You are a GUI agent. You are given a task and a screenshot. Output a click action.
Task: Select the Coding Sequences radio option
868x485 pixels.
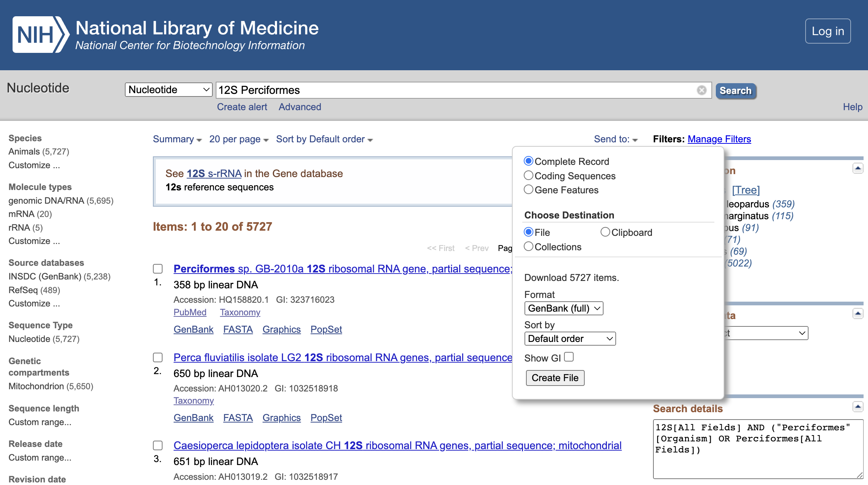point(529,176)
